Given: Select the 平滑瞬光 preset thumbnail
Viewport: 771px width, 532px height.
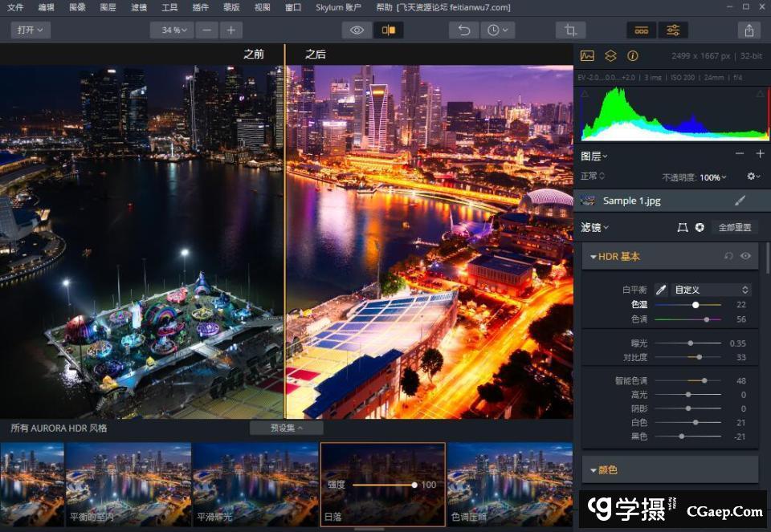Looking at the screenshot, I should point(255,484).
